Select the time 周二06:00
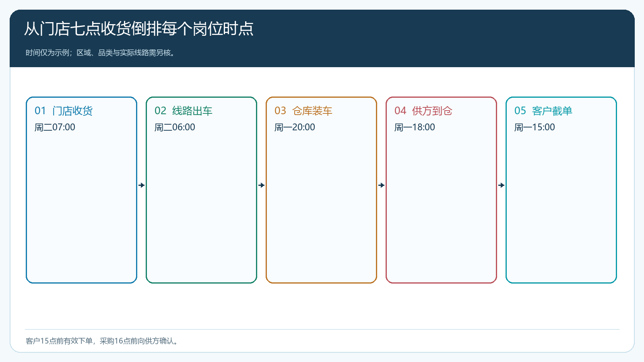The height and width of the screenshot is (362, 644). coord(175,127)
